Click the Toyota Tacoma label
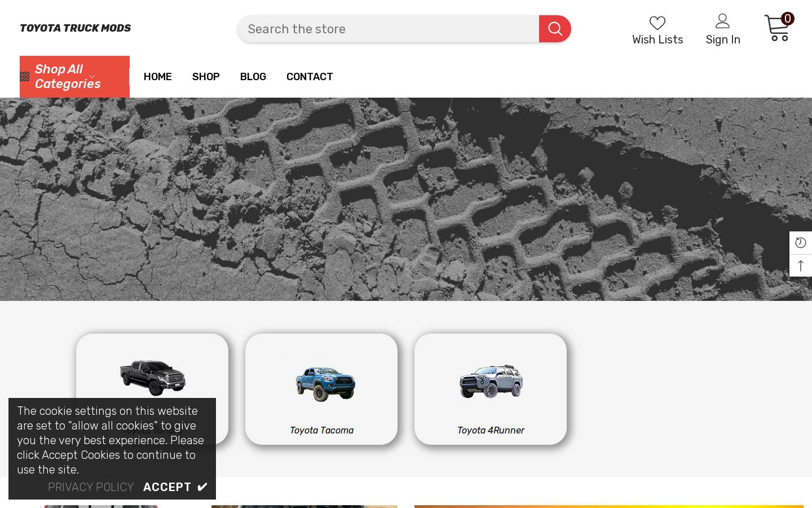This screenshot has height=508, width=812. pyautogui.click(x=321, y=430)
